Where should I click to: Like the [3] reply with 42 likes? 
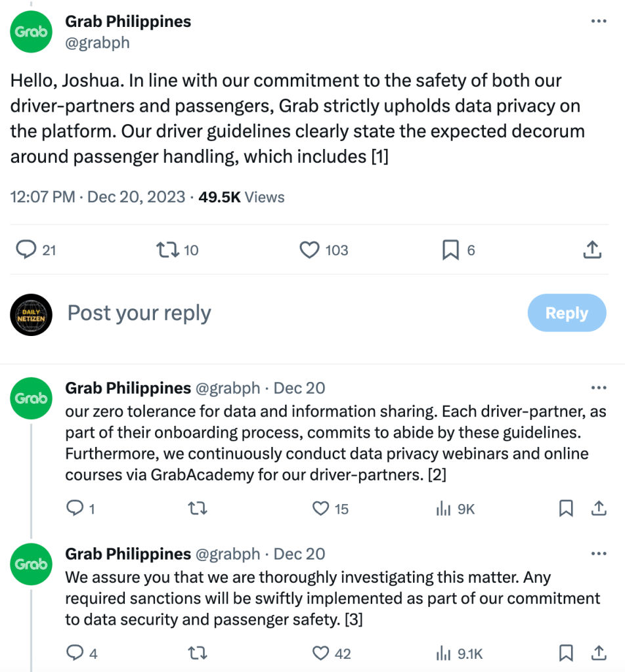point(320,653)
